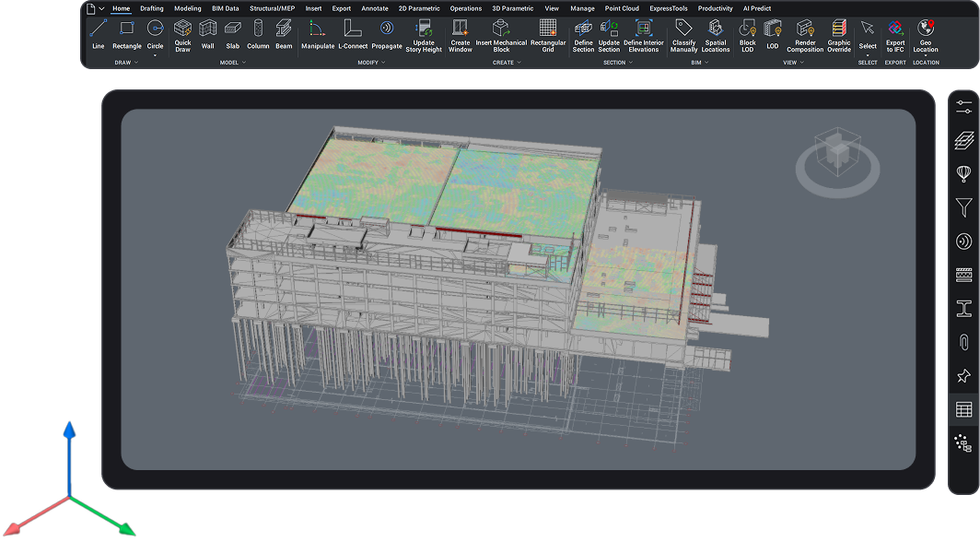Viewport: 980px width, 542px height.
Task: Expand the SECTION panel group
Action: (x=617, y=63)
